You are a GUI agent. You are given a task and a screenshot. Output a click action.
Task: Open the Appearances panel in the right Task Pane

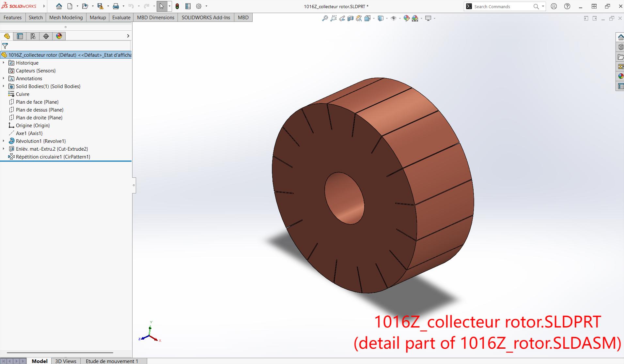point(621,76)
